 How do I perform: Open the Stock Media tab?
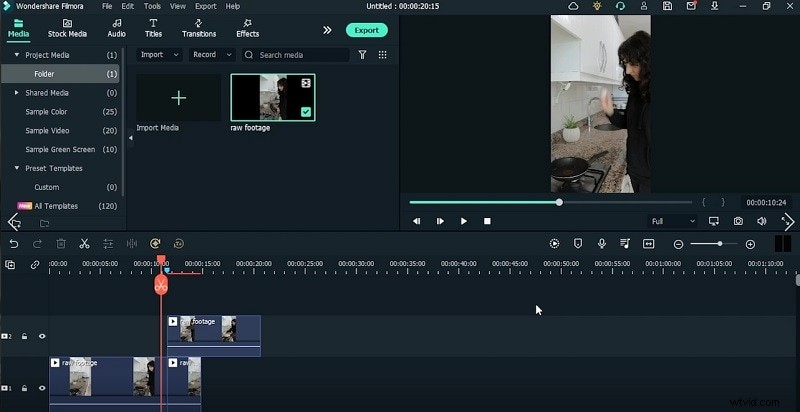67,29
